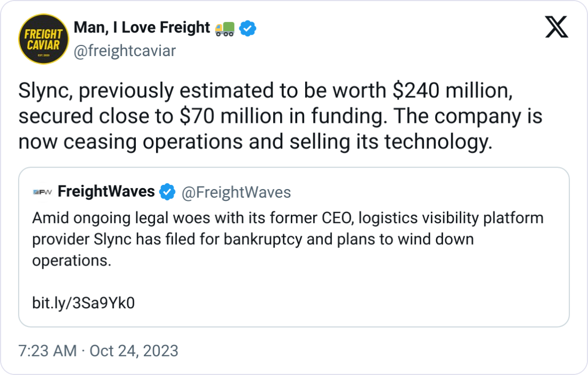Click the verified badge next to FreightWaves

point(168,192)
